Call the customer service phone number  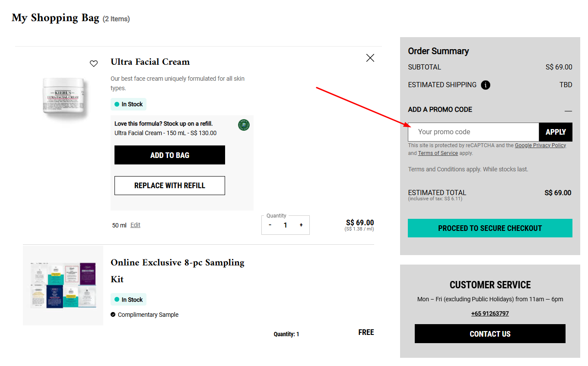pyautogui.click(x=490, y=313)
